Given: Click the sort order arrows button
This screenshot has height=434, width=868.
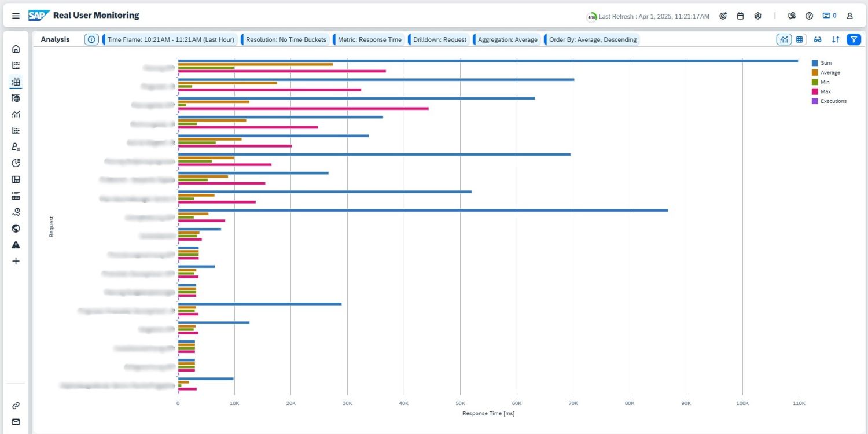Looking at the screenshot, I should 836,39.
